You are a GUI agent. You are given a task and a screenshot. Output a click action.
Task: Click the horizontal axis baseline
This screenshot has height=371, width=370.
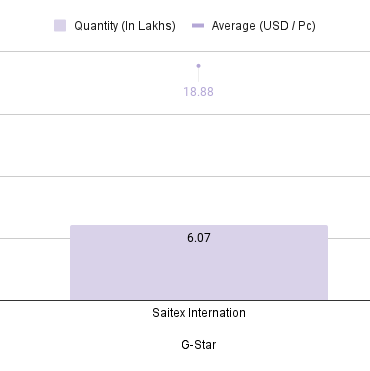pyautogui.click(x=185, y=300)
